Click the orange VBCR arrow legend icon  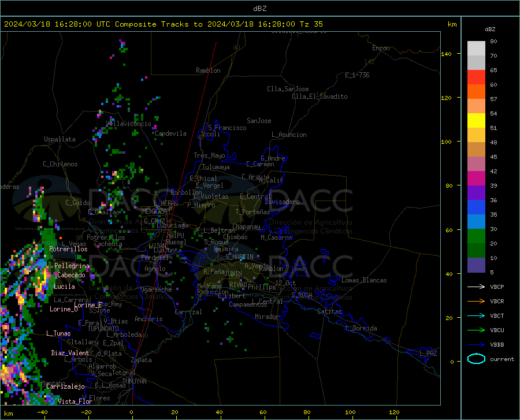[476, 301]
